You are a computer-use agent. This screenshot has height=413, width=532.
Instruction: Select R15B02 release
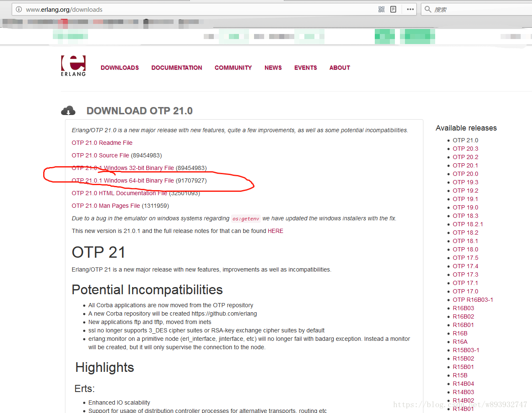tap(463, 358)
